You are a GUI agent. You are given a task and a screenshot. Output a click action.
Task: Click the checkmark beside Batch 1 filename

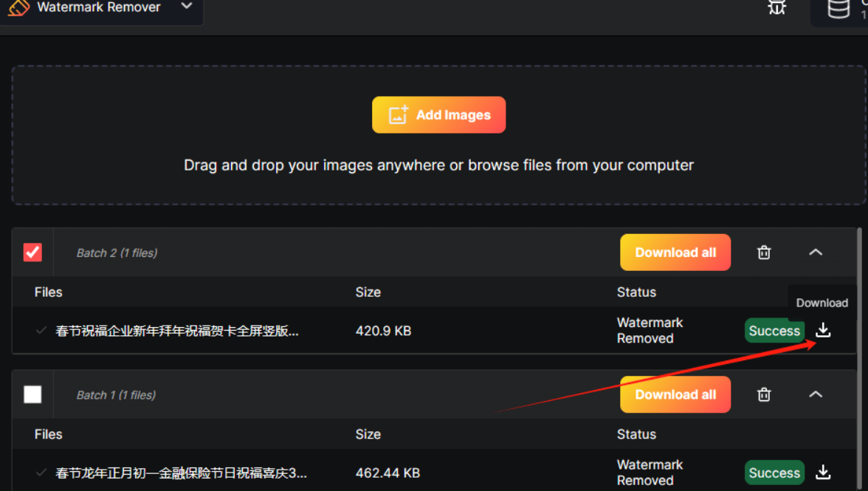coord(41,473)
